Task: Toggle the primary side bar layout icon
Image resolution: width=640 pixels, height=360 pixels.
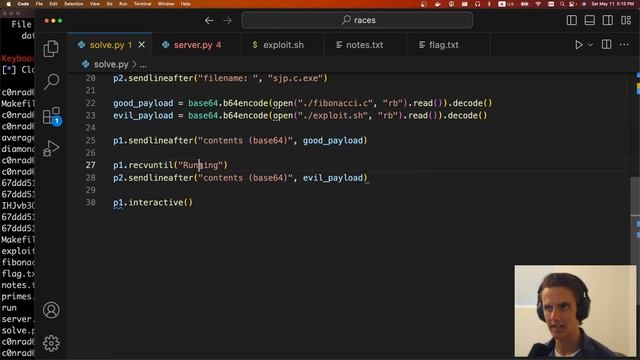Action: tap(571, 20)
